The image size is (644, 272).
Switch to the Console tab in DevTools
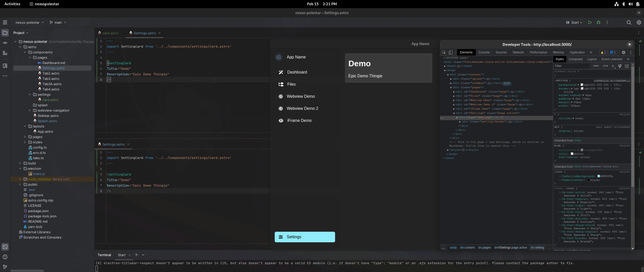pos(484,52)
